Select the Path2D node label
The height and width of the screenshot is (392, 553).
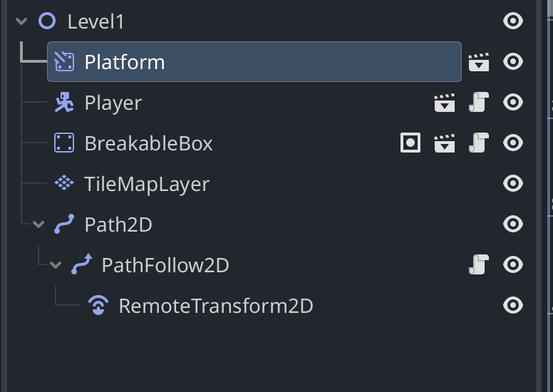coord(118,225)
